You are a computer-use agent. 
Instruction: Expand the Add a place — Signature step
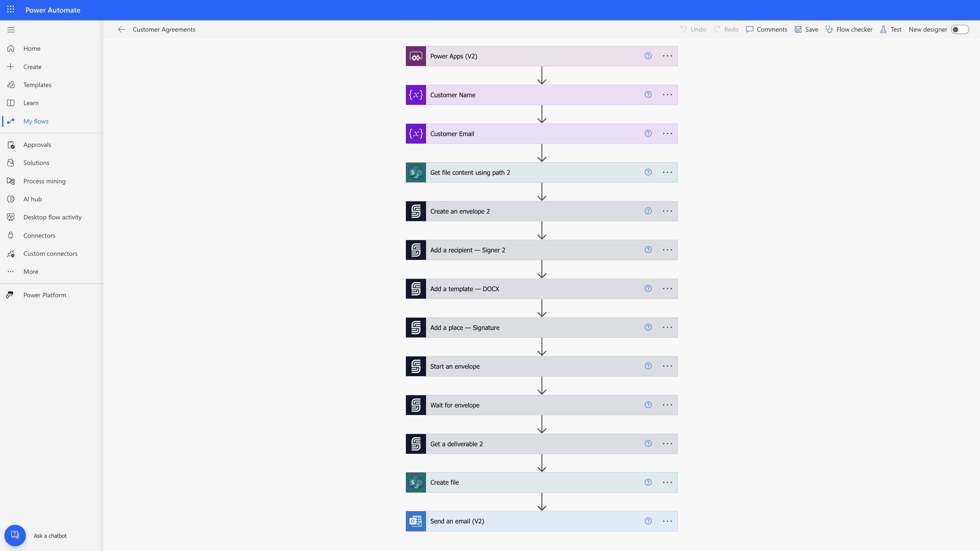[533, 328]
